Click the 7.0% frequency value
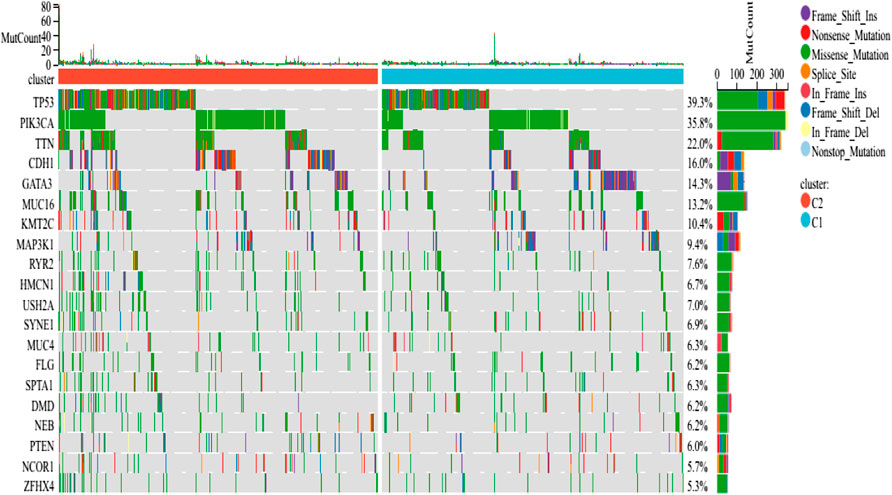The height and width of the screenshot is (495, 892). (x=698, y=306)
